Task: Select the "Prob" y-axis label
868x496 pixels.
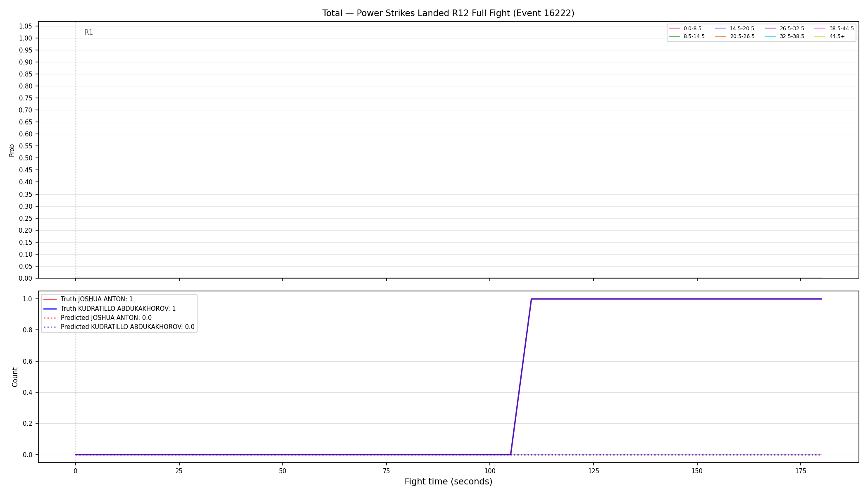Action: click(x=12, y=150)
